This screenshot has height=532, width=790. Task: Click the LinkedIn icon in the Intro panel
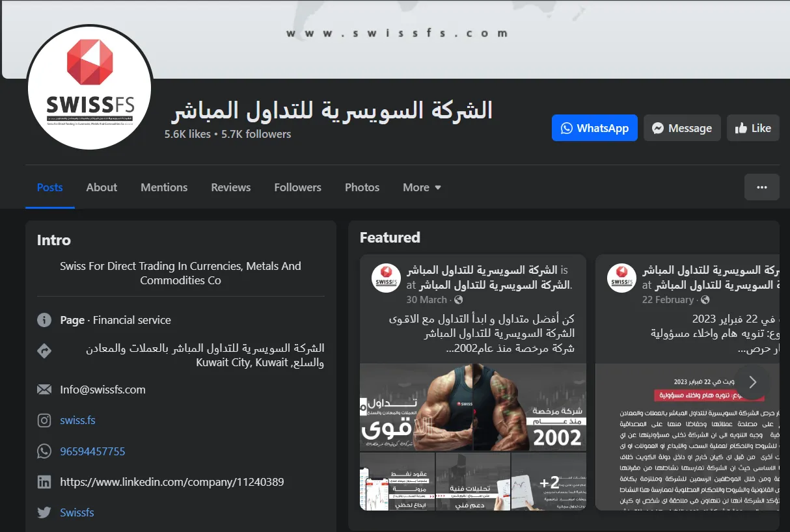point(44,482)
